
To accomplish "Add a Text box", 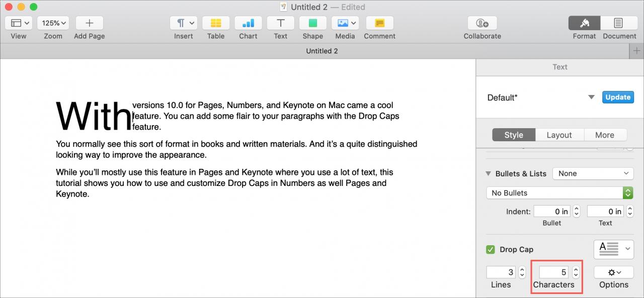I will [x=281, y=23].
